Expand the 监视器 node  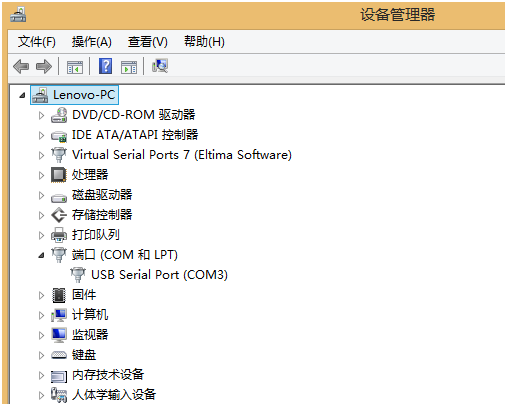pos(41,335)
